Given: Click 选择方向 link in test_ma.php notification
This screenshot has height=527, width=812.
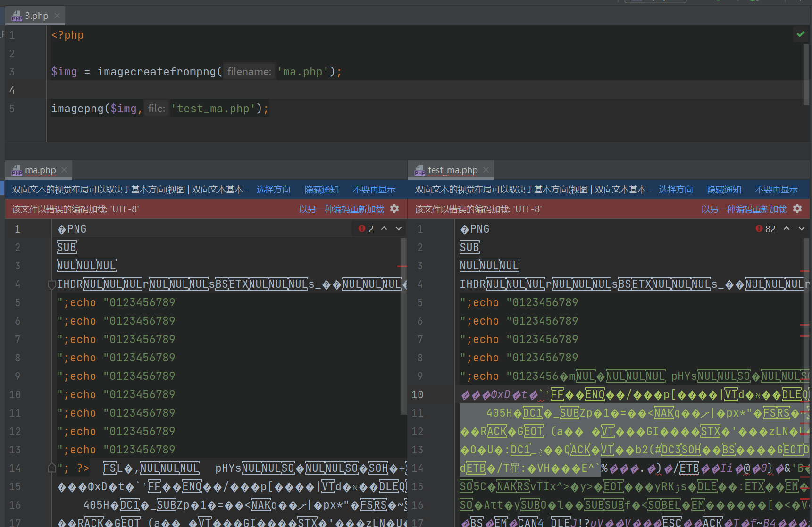Looking at the screenshot, I should 676,190.
